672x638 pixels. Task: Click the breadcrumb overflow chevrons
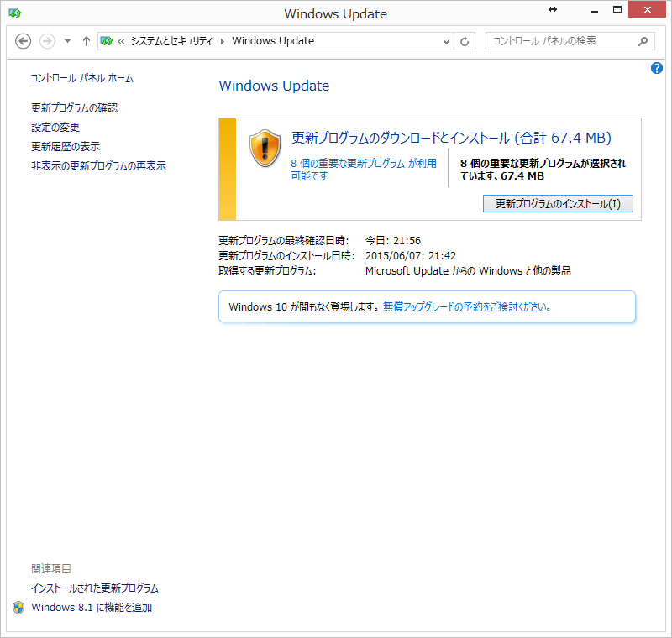tap(121, 41)
